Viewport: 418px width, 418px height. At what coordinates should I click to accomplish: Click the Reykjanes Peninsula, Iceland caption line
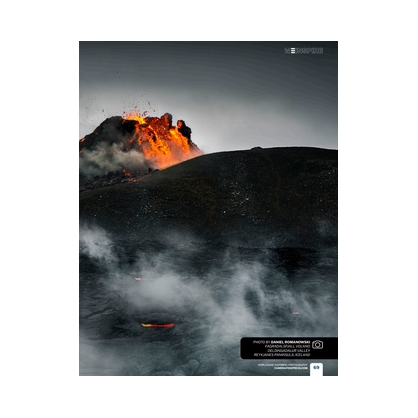[282, 355]
